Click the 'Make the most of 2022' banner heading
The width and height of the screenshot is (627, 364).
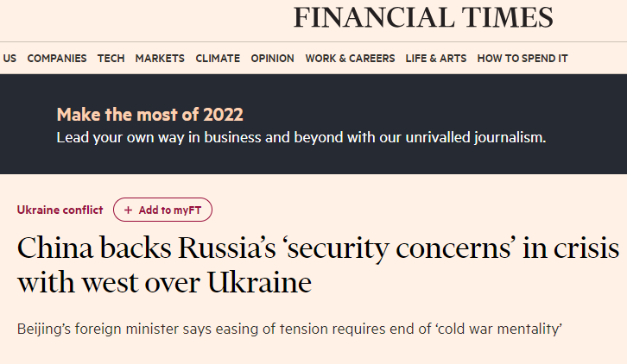pyautogui.click(x=149, y=115)
